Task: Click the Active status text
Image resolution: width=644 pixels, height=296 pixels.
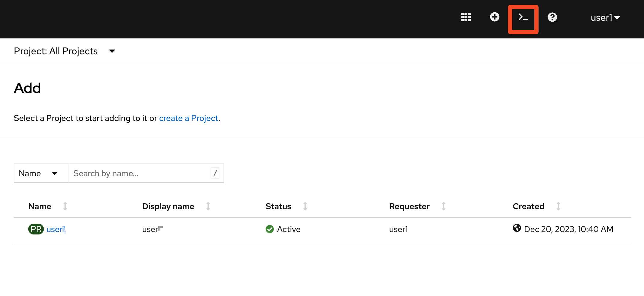Action: point(289,229)
